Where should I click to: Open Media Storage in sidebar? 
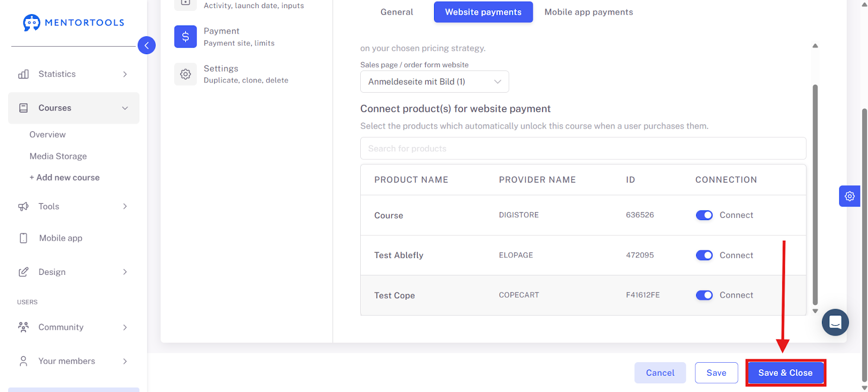coord(58,156)
